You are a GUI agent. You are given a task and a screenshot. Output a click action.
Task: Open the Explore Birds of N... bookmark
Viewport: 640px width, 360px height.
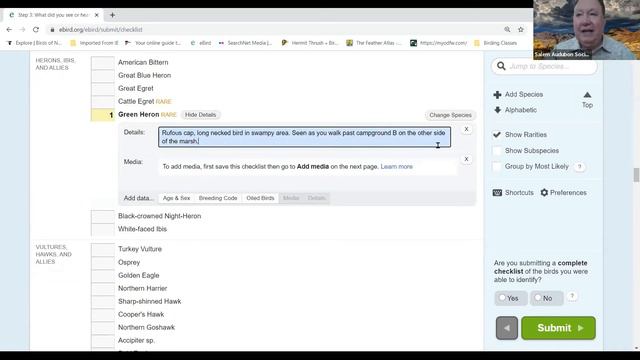pos(34,43)
